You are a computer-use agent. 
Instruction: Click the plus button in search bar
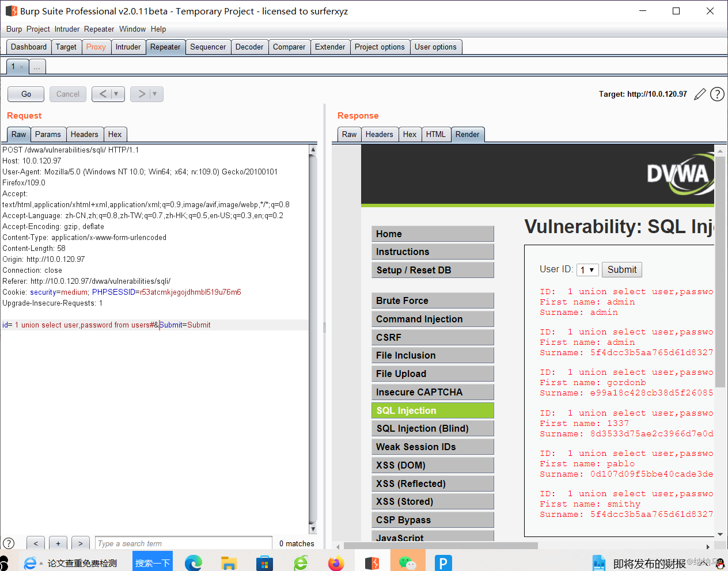[x=58, y=543]
